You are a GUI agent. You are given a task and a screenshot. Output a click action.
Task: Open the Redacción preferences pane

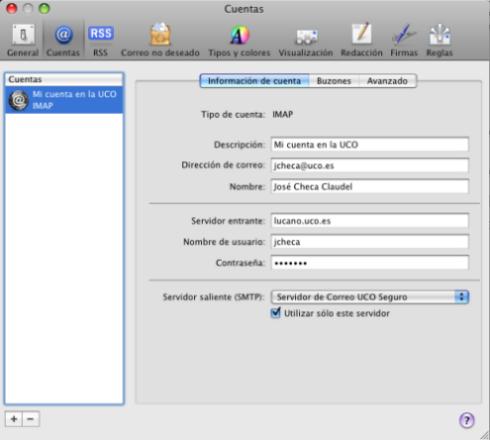point(361,40)
